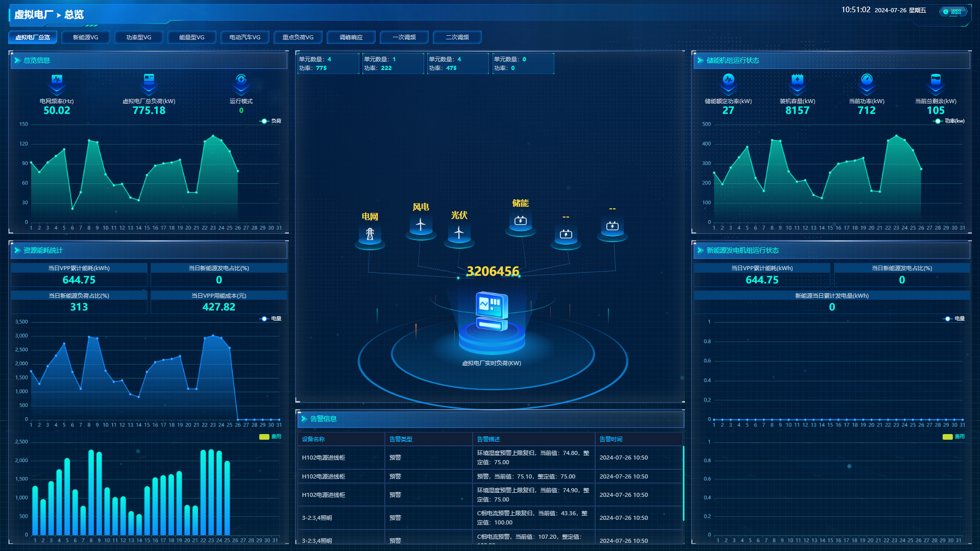Click the 装机容量(kW) icon
The width and height of the screenshot is (980, 551).
coord(797,80)
